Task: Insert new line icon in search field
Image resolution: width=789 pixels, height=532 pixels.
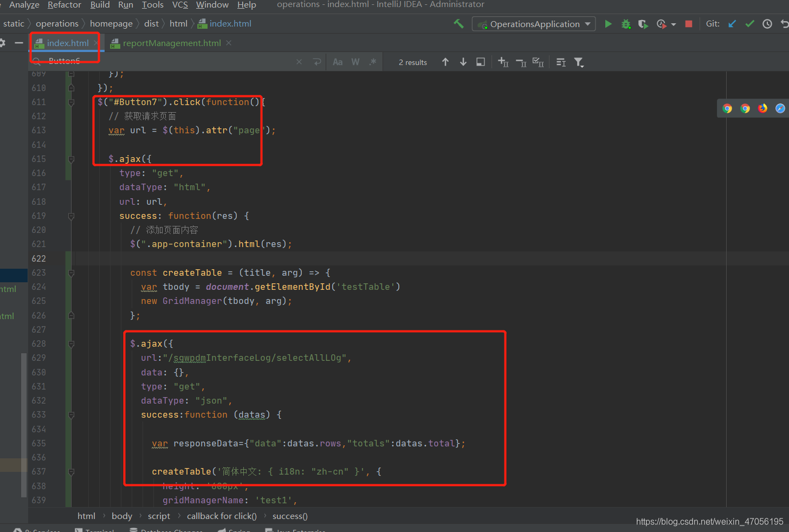Action: pos(317,62)
